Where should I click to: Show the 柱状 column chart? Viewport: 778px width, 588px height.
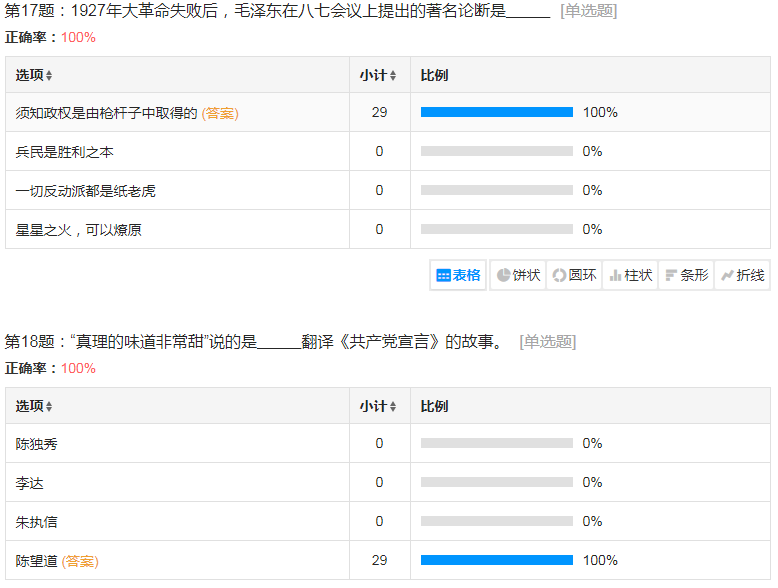click(x=630, y=275)
